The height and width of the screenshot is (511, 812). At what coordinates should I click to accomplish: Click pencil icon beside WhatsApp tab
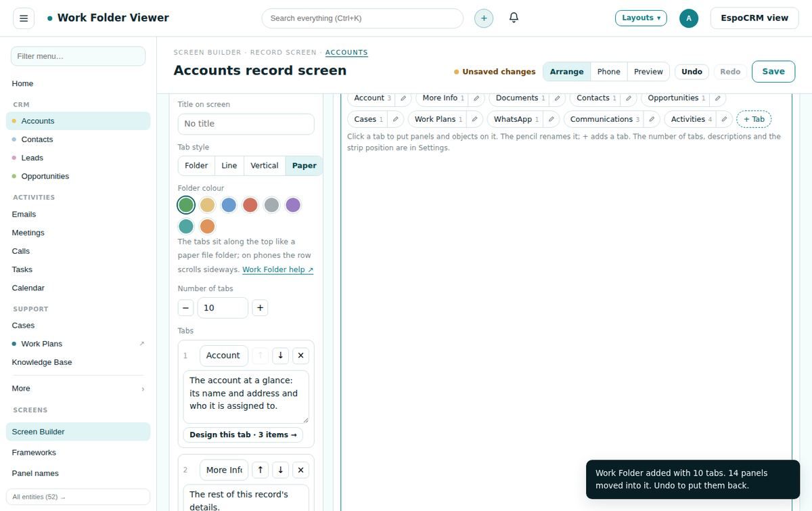(551, 119)
